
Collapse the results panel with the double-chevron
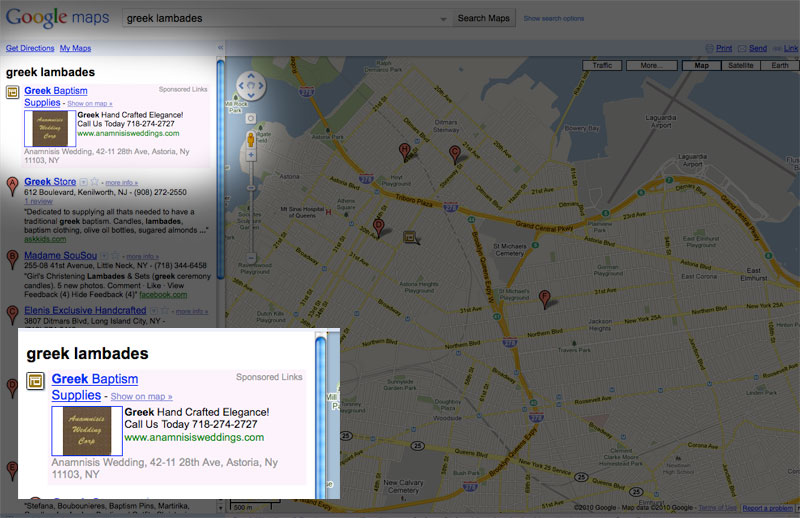click(220, 47)
